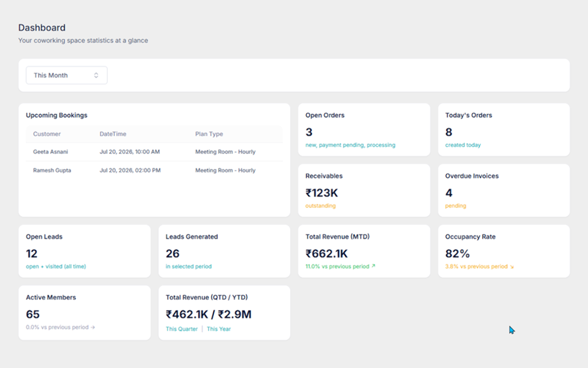Screen dimensions: 588x368
Task: Click the ₹462.1K / ₹2.9M amount
Action: click(x=208, y=314)
